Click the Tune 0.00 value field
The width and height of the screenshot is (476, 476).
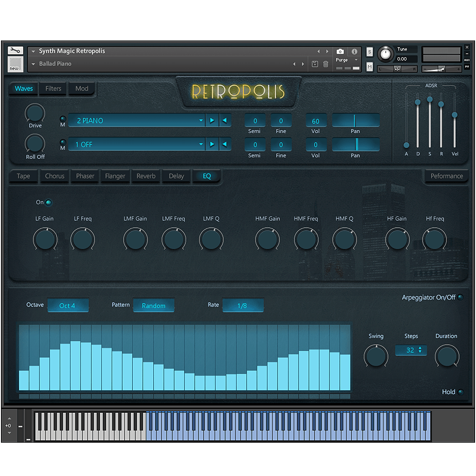click(x=406, y=59)
